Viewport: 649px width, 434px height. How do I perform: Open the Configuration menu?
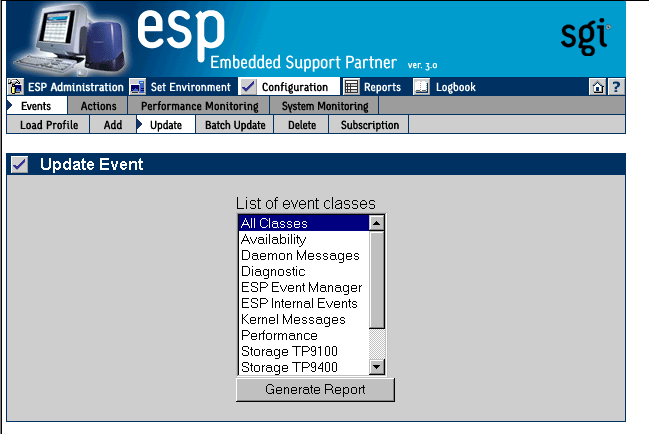click(295, 87)
